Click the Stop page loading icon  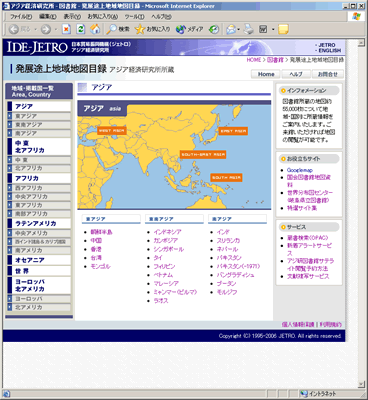point(66,30)
